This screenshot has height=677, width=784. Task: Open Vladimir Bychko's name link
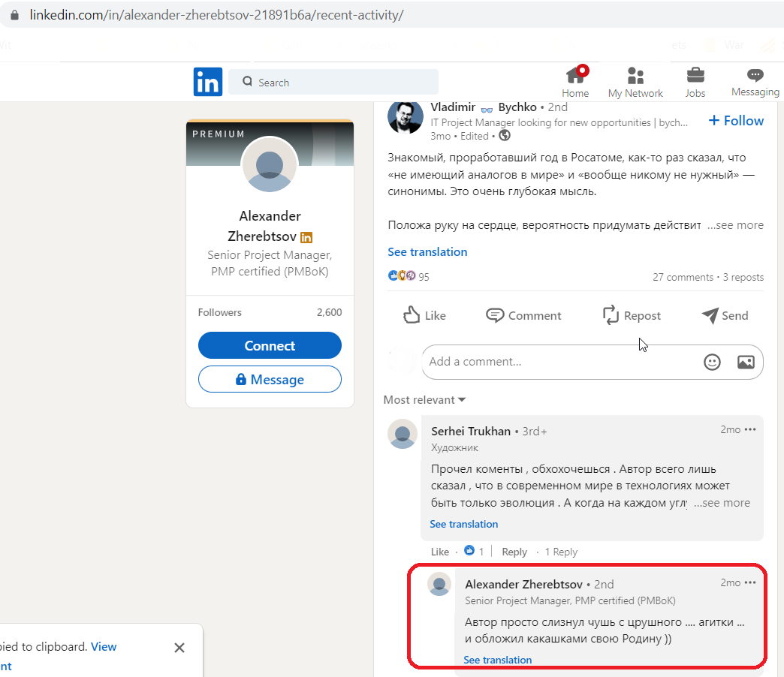tap(484, 107)
